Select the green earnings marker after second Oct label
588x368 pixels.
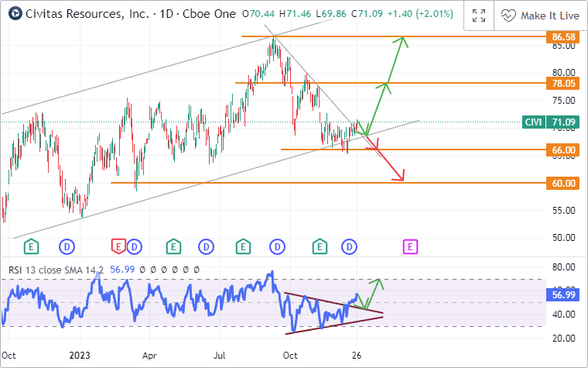pos(320,246)
